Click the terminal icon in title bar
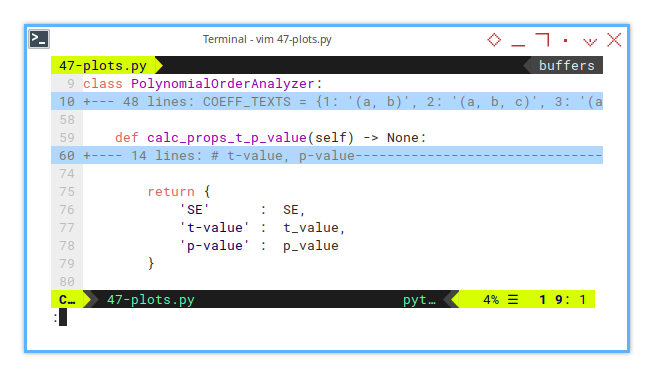654x377 pixels. click(x=39, y=39)
